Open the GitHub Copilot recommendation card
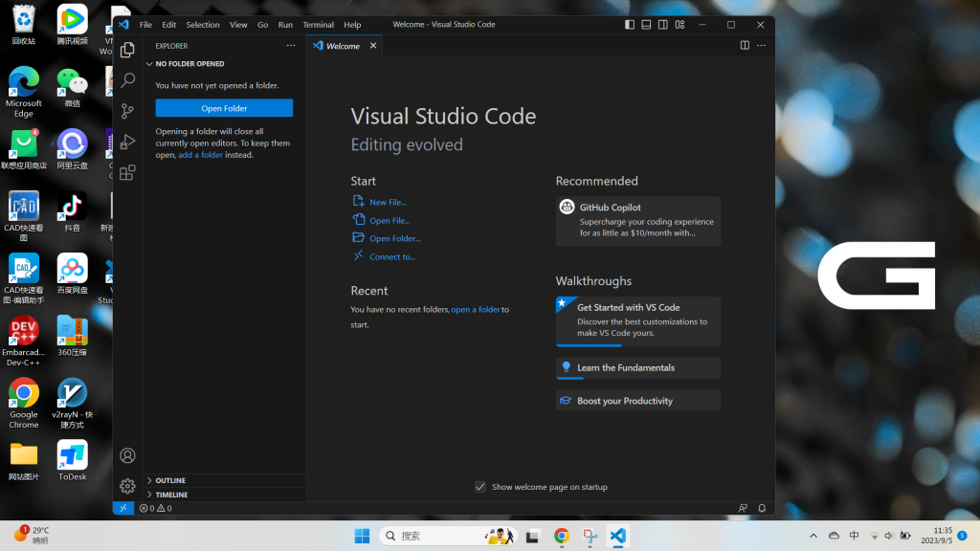 click(x=638, y=221)
